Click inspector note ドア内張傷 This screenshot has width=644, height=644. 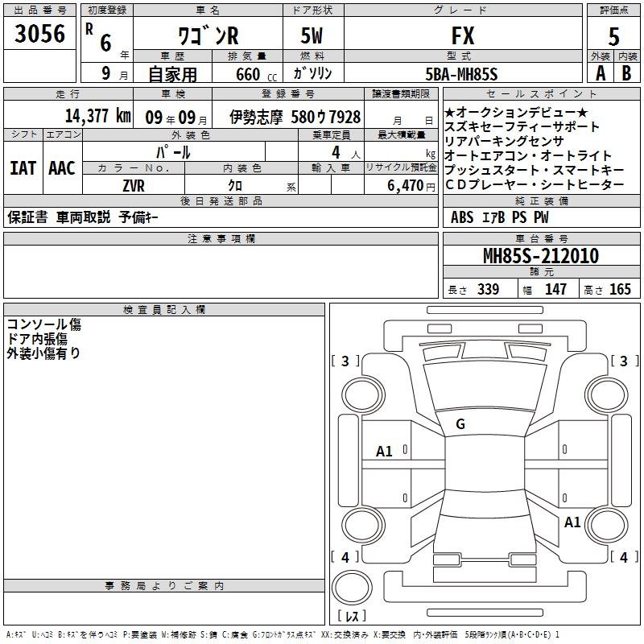[x=37, y=339]
